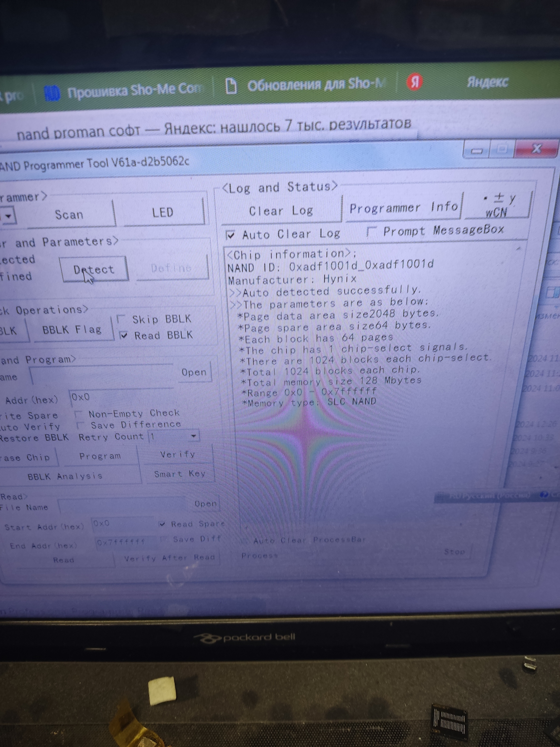Open the programmer selection dropdown arrow
Image resolution: width=560 pixels, height=747 pixels.
[9, 216]
